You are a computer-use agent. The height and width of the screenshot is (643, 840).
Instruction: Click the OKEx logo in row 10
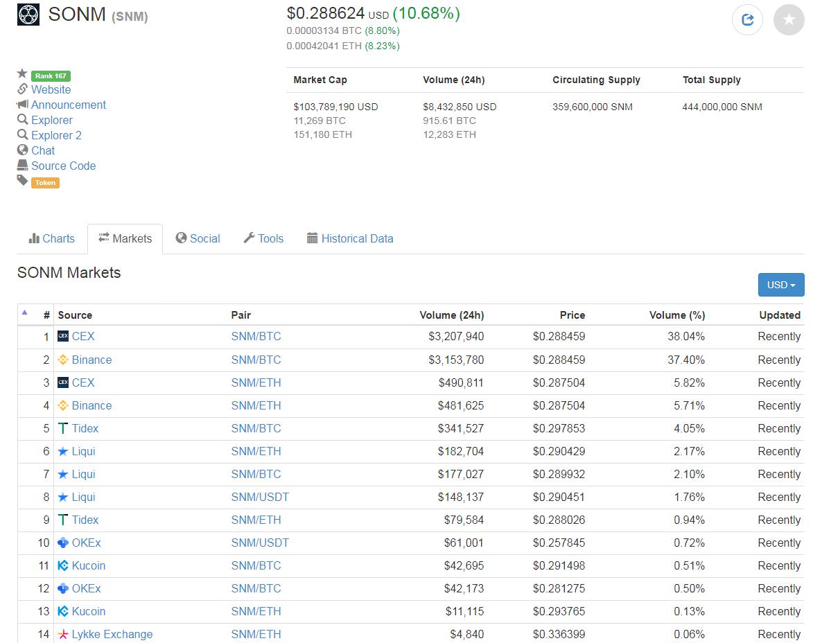pyautogui.click(x=63, y=543)
